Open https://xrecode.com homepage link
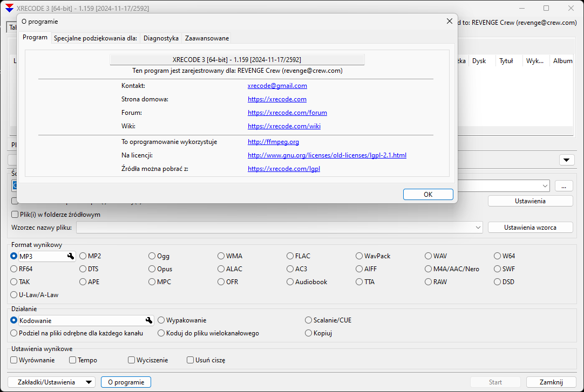 (277, 99)
